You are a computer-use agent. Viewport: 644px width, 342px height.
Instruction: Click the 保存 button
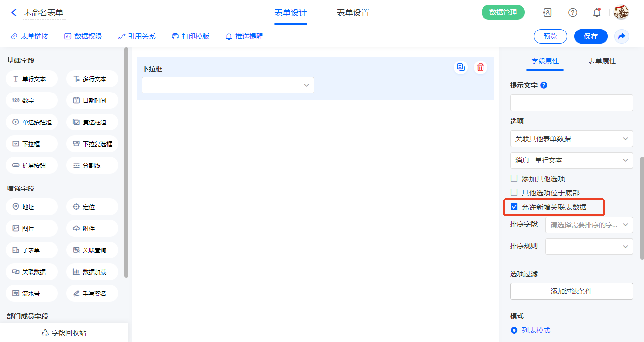click(x=590, y=36)
